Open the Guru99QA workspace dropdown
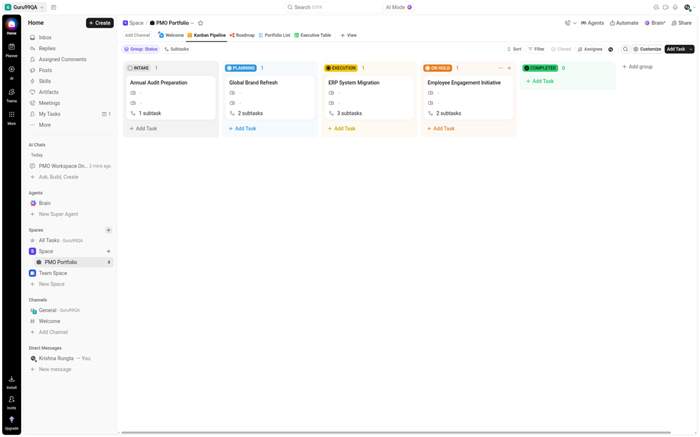 (25, 7)
